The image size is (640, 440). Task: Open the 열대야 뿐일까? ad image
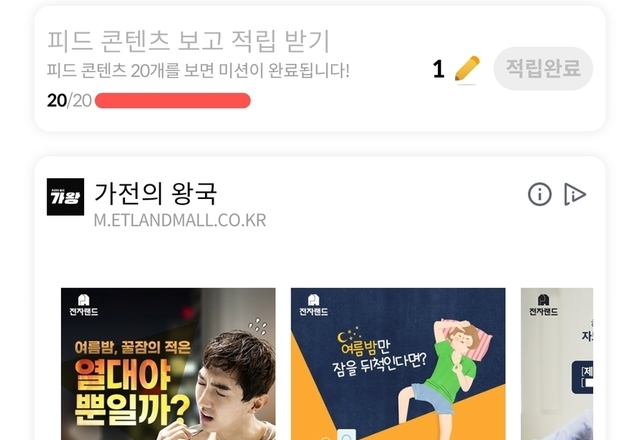click(168, 364)
